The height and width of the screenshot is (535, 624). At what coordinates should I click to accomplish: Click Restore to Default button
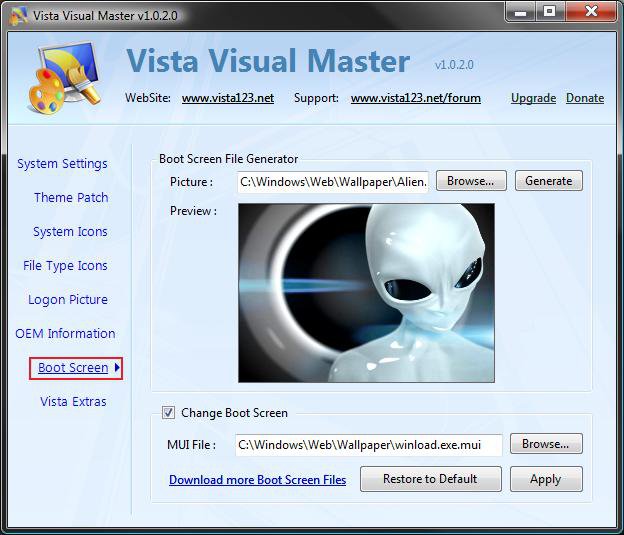[x=431, y=479]
